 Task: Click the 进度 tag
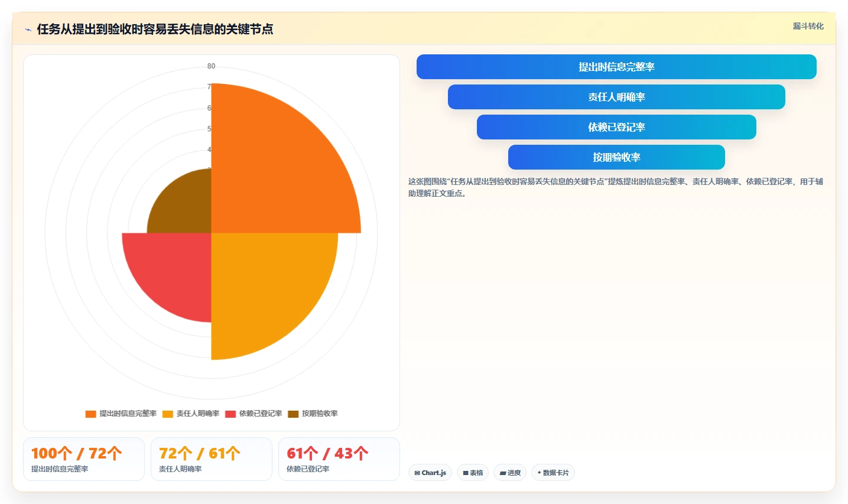click(x=510, y=473)
